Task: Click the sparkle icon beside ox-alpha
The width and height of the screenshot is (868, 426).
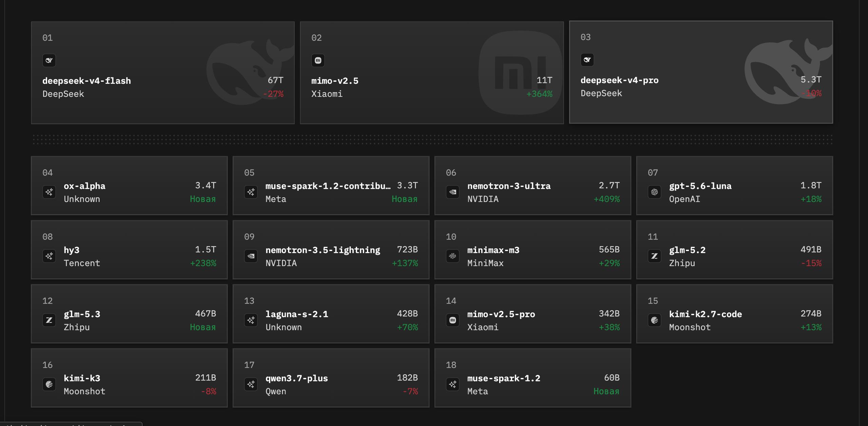Action: (49, 192)
